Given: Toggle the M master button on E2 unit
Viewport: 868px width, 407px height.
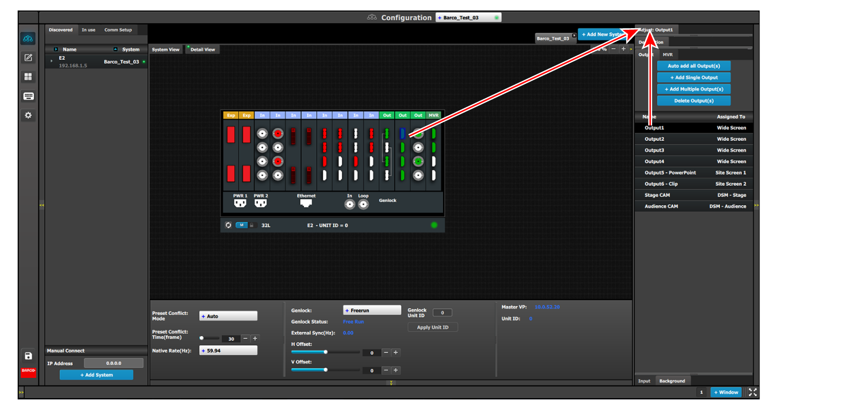Looking at the screenshot, I should 241,225.
